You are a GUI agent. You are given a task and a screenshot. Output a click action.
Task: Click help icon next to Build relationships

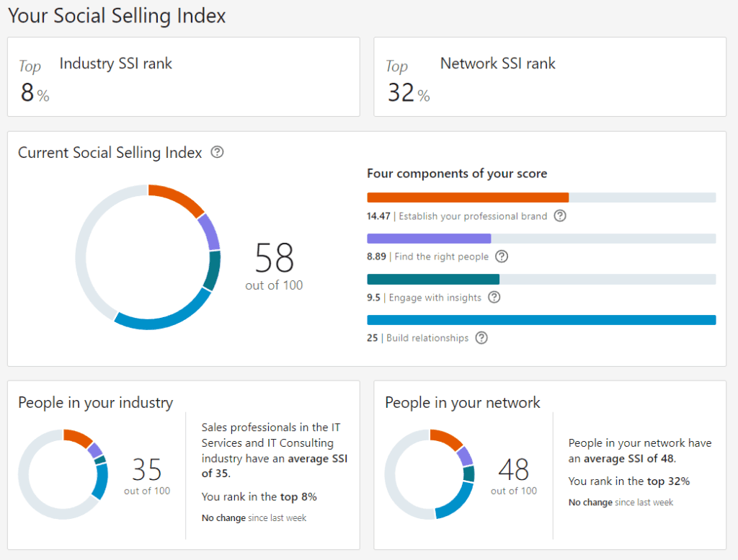pos(481,337)
